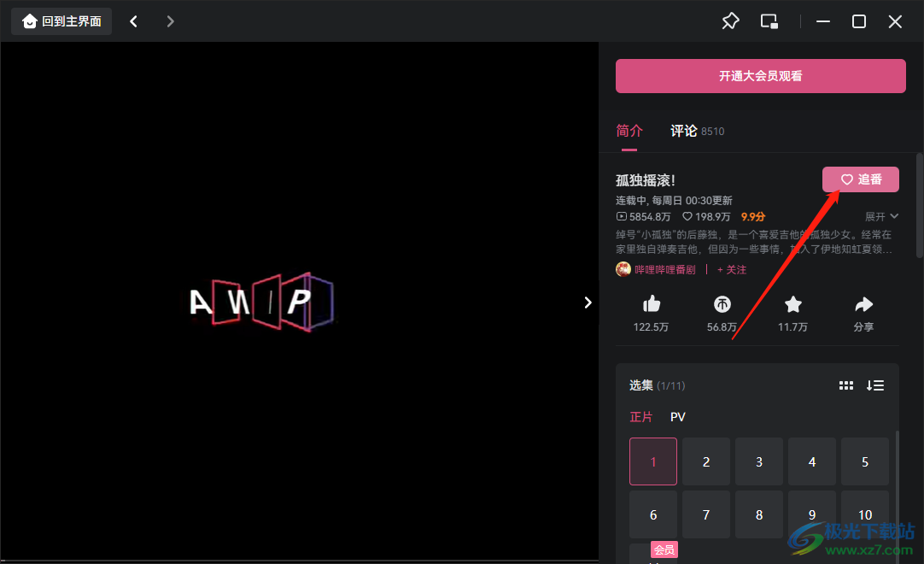Collapse side panel with chevron arrow
Viewport: 924px width, 564px height.
(588, 303)
